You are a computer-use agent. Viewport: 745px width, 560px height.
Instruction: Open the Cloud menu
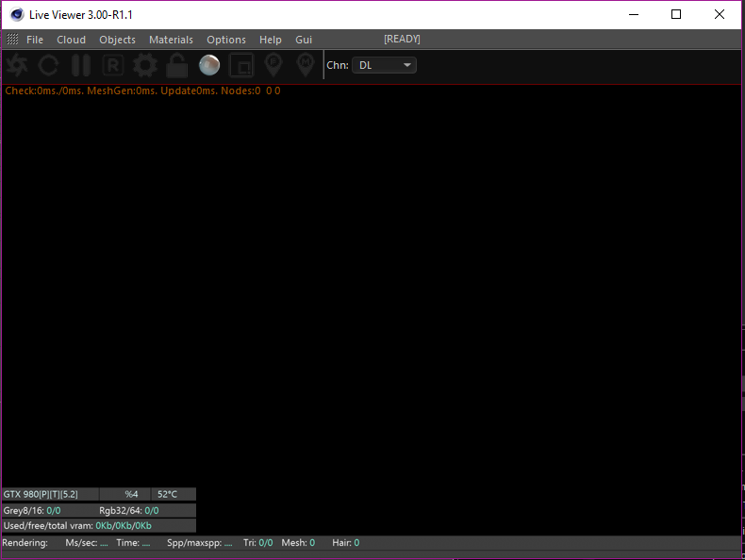coord(72,40)
